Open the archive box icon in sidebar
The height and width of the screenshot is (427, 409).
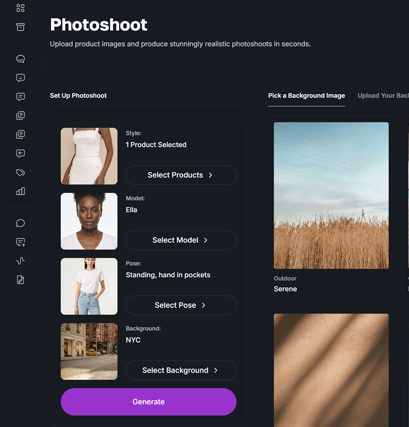pos(20,27)
